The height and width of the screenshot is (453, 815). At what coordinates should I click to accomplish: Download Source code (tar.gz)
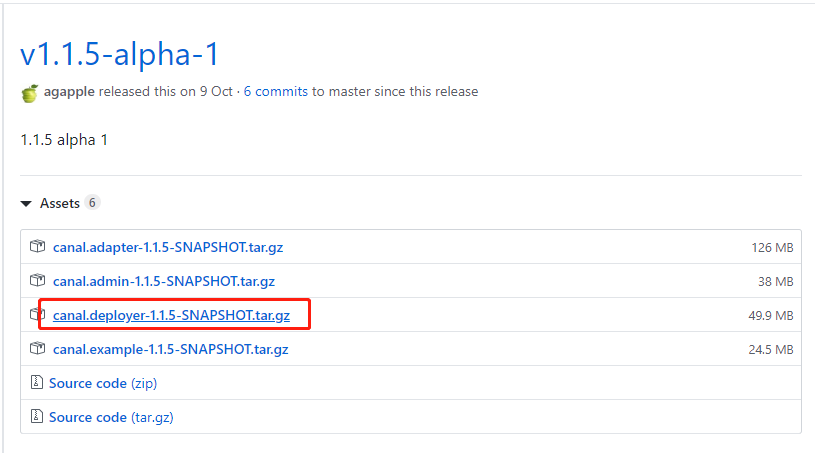click(111, 417)
